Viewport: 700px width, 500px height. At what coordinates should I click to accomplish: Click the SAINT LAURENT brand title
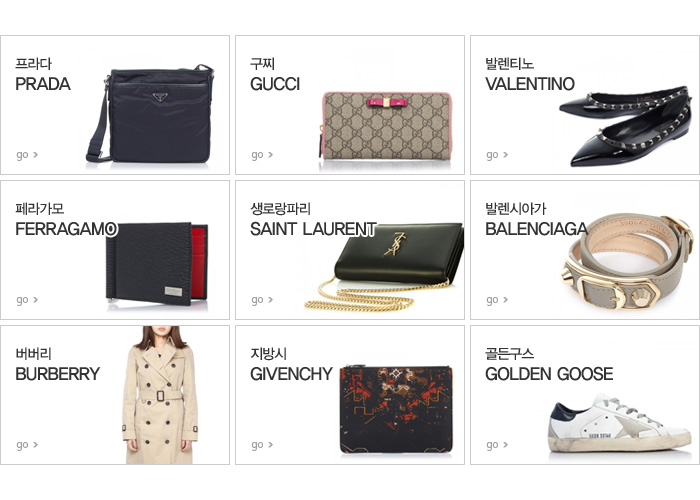pyautogui.click(x=313, y=229)
